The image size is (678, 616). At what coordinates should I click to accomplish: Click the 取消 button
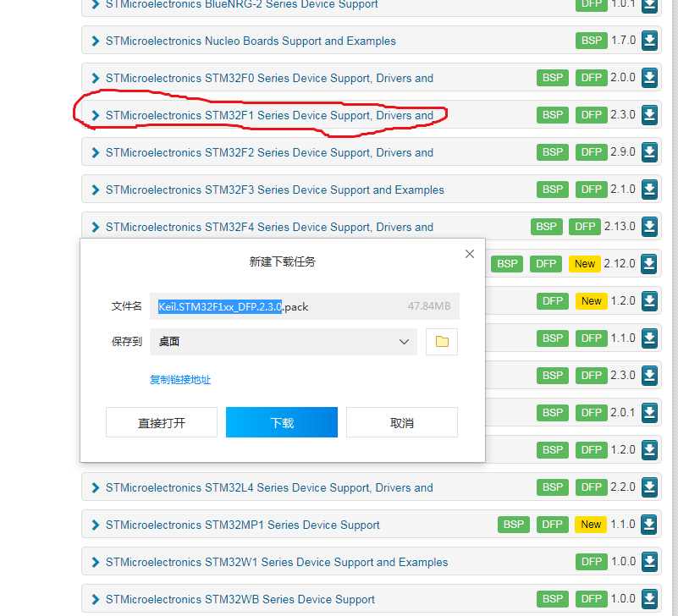click(402, 422)
